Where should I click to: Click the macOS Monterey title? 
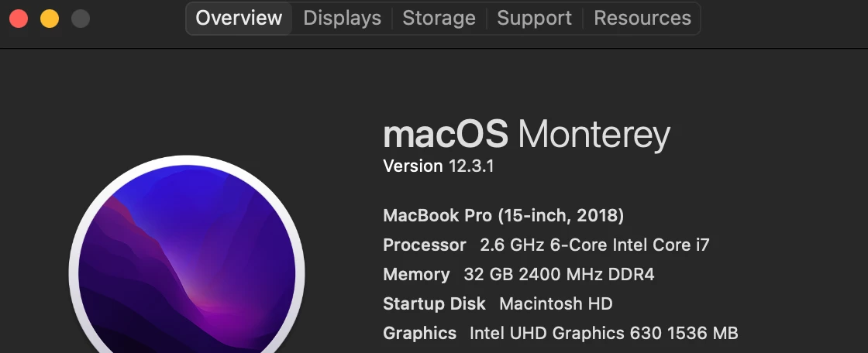click(x=526, y=135)
